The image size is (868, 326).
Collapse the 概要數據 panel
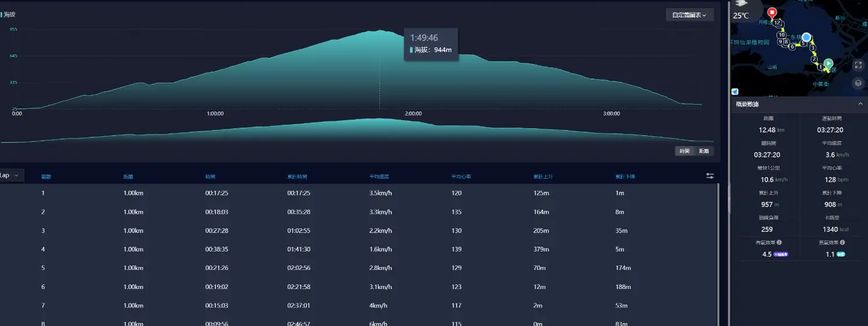[860, 104]
